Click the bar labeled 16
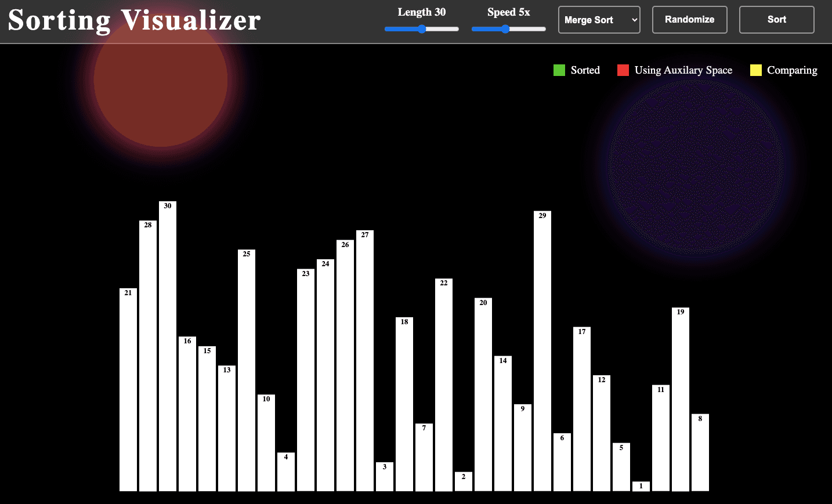The height and width of the screenshot is (504, 832). (x=187, y=414)
